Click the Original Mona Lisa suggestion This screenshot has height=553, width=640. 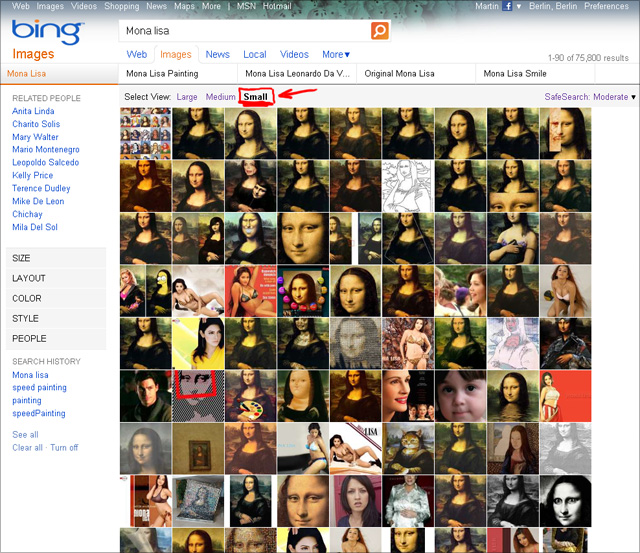pyautogui.click(x=399, y=73)
